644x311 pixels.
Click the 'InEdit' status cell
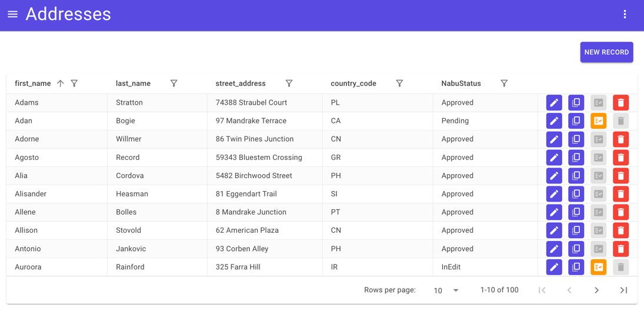tap(485, 267)
